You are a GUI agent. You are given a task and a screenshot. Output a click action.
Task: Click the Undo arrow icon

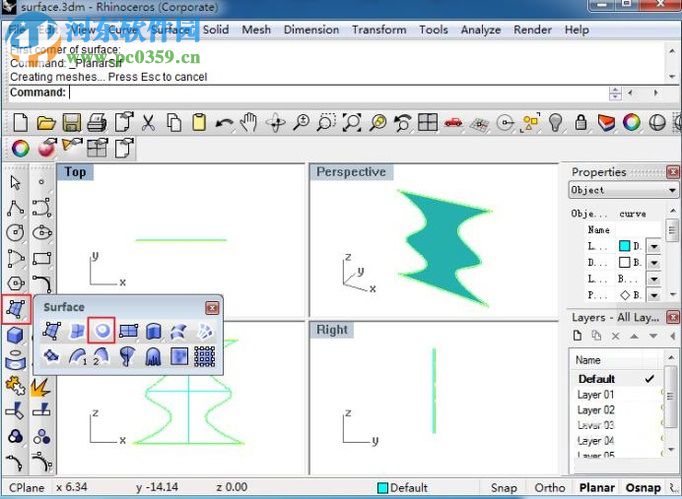[x=224, y=123]
